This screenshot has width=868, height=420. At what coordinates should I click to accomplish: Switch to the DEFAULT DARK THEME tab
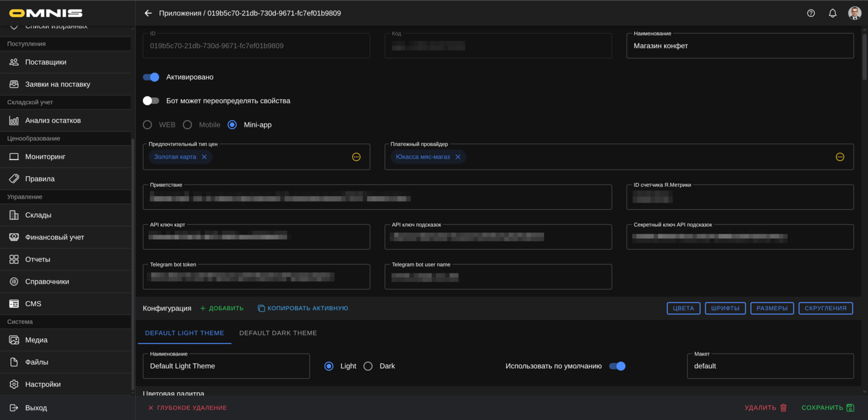278,332
